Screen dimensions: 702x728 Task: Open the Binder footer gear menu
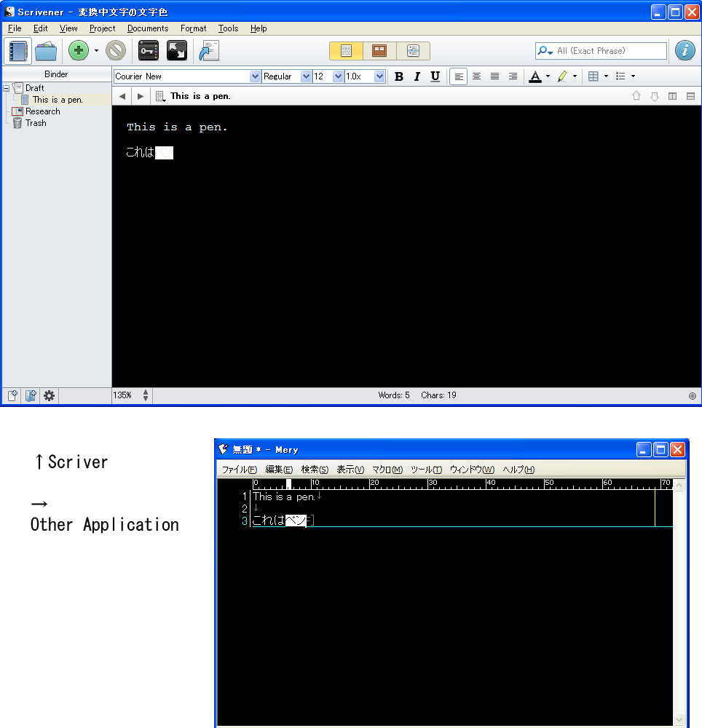pos(49,395)
